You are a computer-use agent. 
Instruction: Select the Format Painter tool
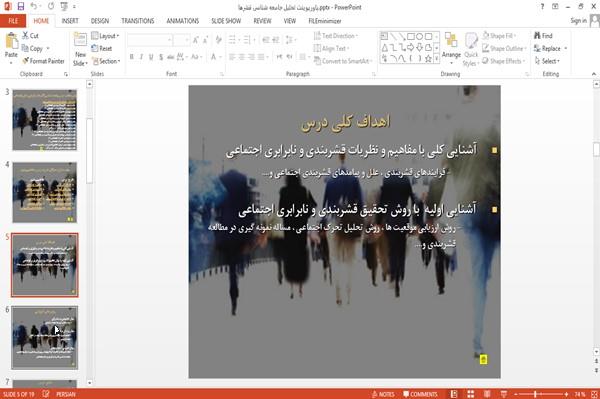point(43,61)
